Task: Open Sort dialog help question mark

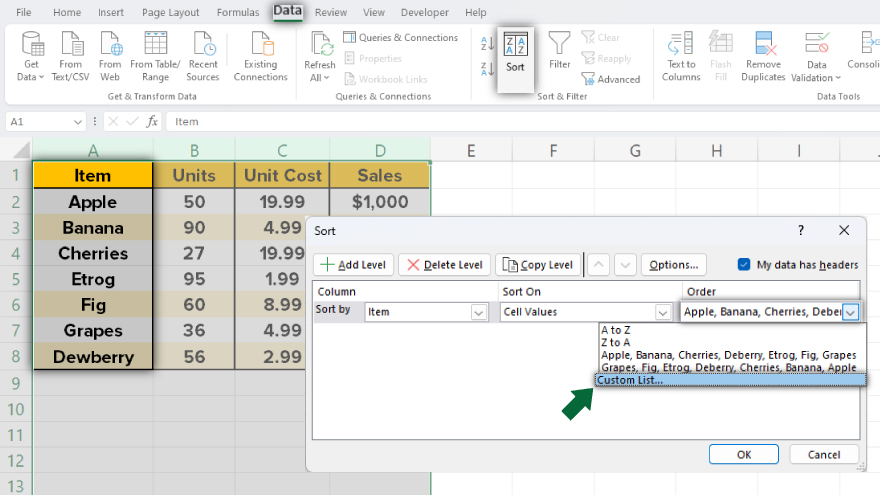Action: pos(801,230)
